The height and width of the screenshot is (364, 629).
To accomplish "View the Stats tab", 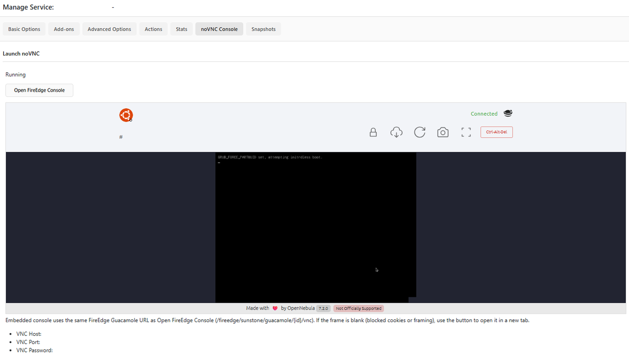I will (181, 29).
